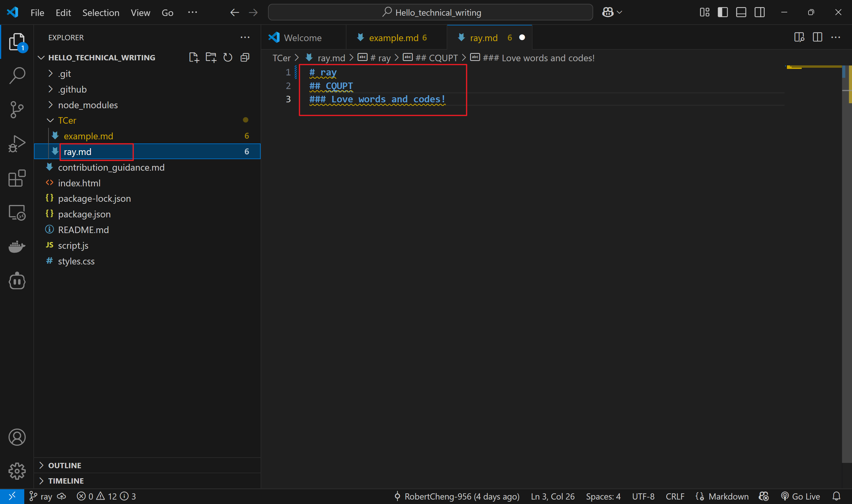Refresh the Explorer file tree
This screenshot has width=852, height=504.
pos(228,57)
